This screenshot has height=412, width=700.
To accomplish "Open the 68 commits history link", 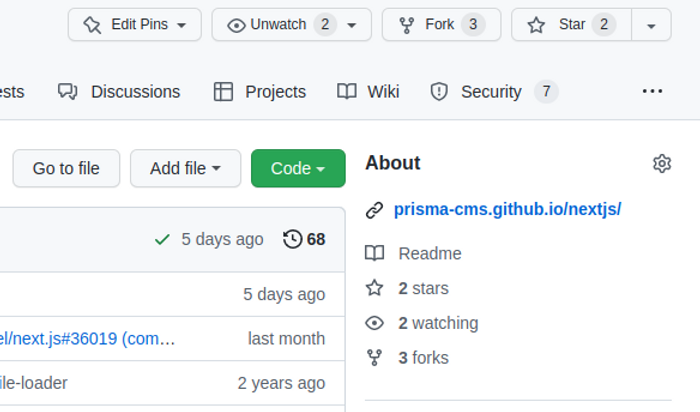I will click(304, 239).
